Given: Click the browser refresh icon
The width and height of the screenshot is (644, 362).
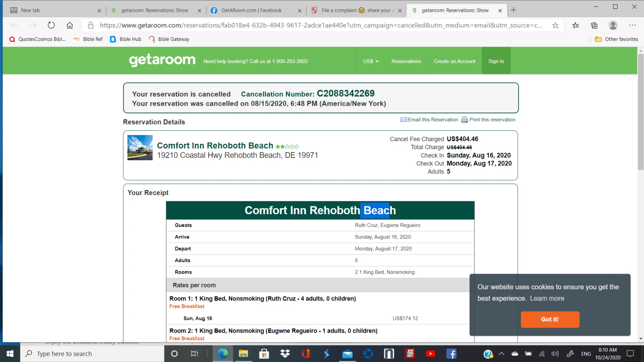Looking at the screenshot, I should [x=51, y=25].
